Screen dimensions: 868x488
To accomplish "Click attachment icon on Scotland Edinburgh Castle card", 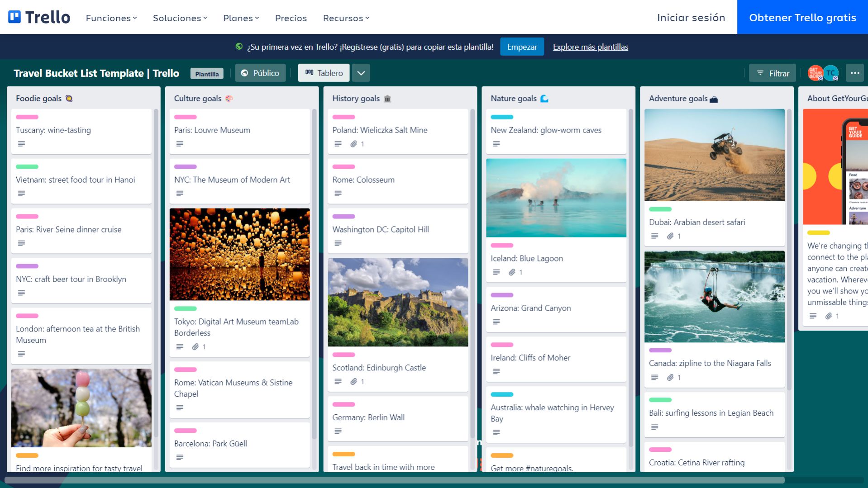I will (x=353, y=382).
